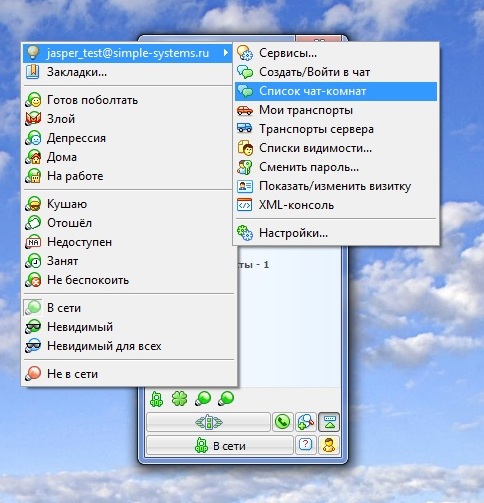484x503 pixels.
Task: Click the four-leaf clover icon
Action: click(x=179, y=398)
